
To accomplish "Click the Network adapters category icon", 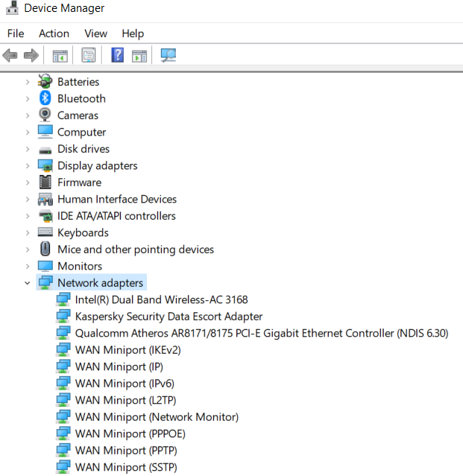I will (45, 282).
